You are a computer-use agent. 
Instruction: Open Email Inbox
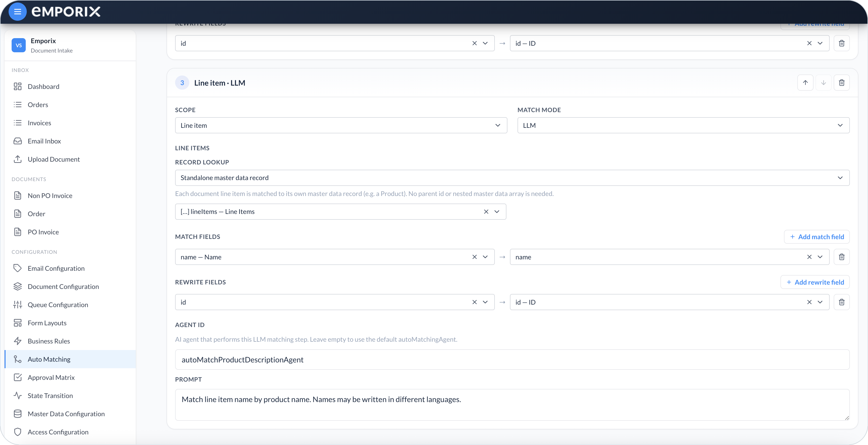(x=70, y=141)
